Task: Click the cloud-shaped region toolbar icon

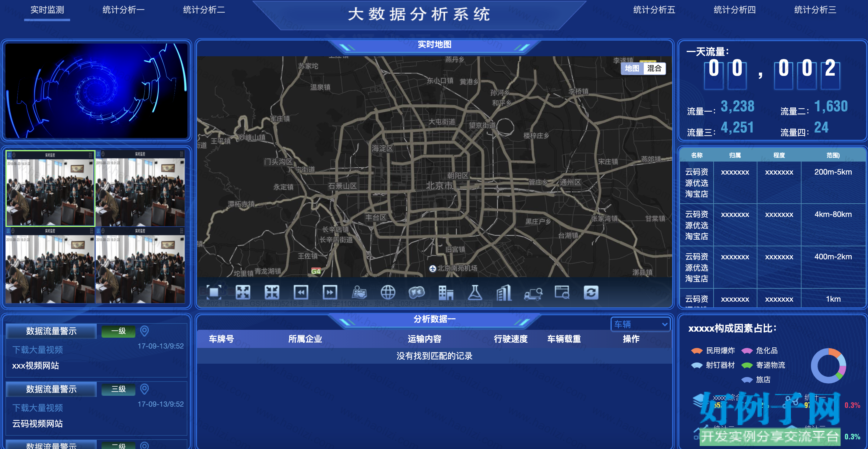Action: [417, 292]
